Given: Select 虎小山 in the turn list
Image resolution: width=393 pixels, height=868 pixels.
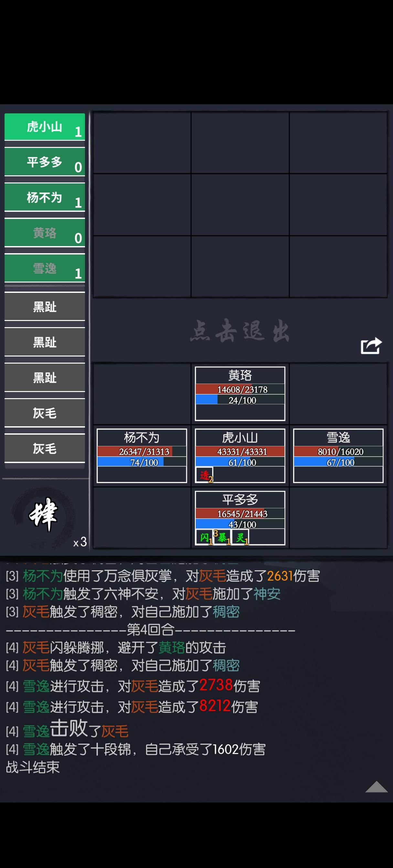Looking at the screenshot, I should click(45, 127).
